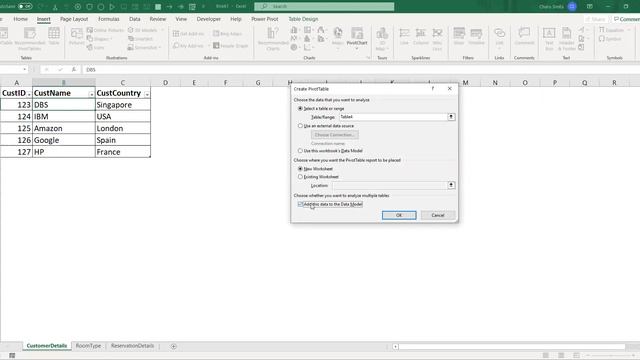The width and height of the screenshot is (640, 360).
Task: Click the Slicer icon in Filters
Action: (x=459, y=36)
